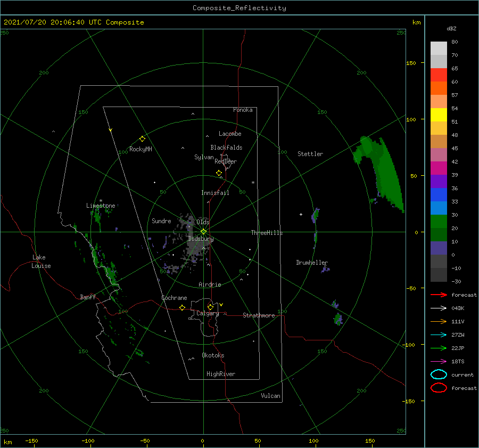Click the Sylvan label

pyautogui.click(x=204, y=157)
